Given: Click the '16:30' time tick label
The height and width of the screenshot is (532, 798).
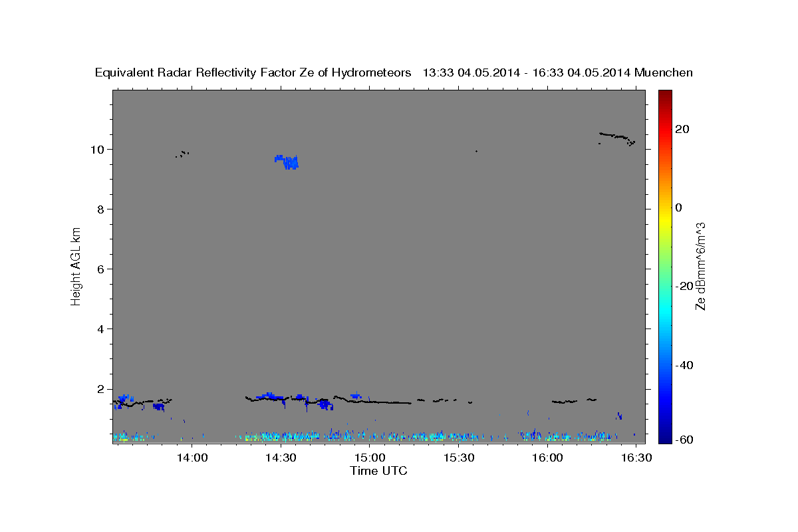Looking at the screenshot, I should coord(636,458).
